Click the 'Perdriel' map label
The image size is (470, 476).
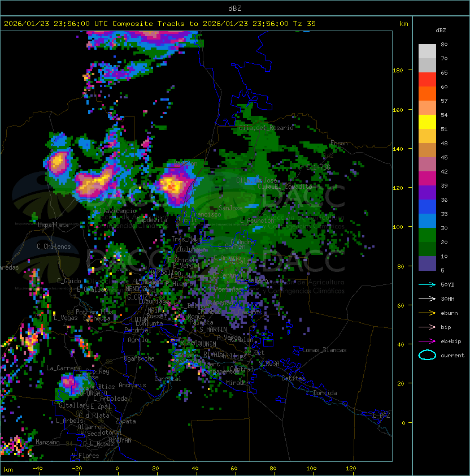138,330
